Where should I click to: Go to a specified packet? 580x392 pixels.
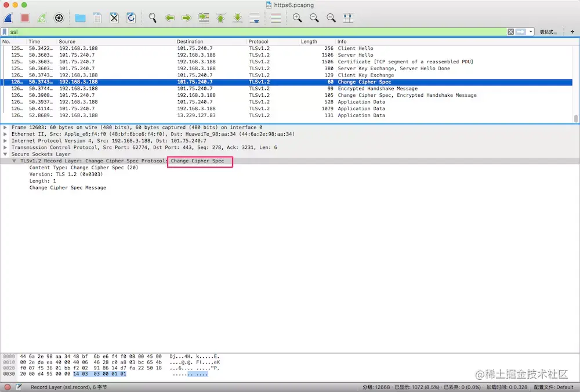[x=204, y=18]
